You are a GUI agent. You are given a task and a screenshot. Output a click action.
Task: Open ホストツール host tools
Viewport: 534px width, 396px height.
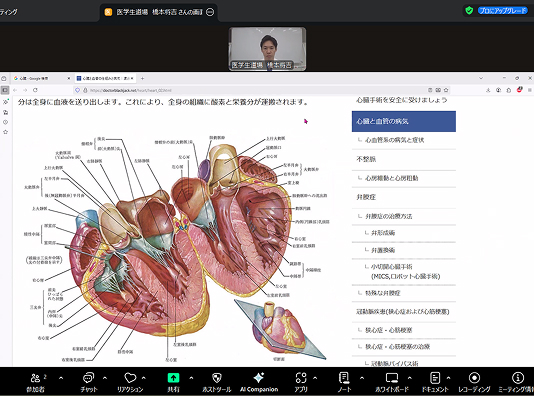(x=217, y=382)
